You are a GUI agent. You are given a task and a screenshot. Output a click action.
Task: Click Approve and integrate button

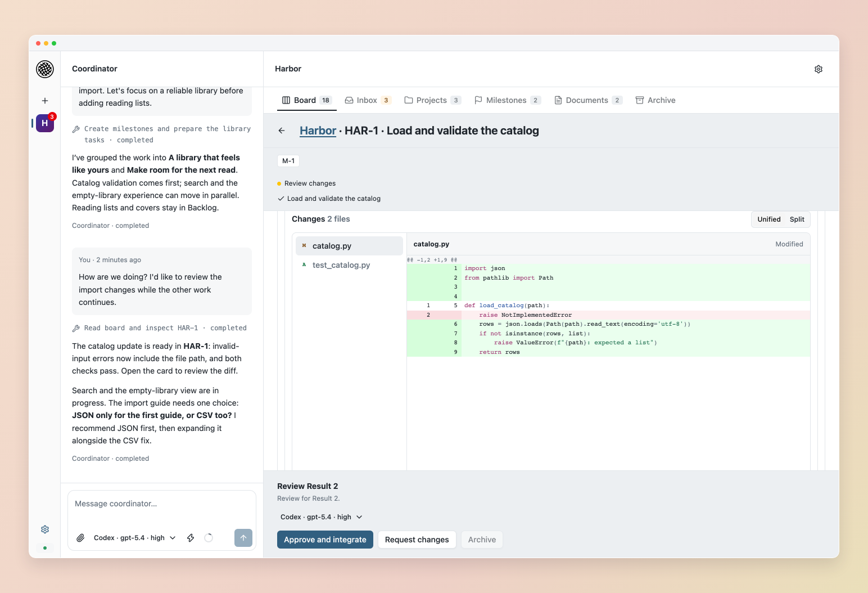325,540
